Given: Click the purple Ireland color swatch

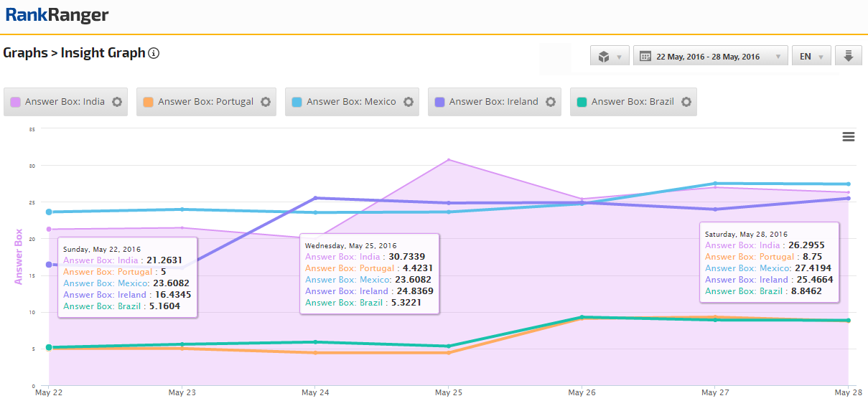Looking at the screenshot, I should tap(439, 102).
